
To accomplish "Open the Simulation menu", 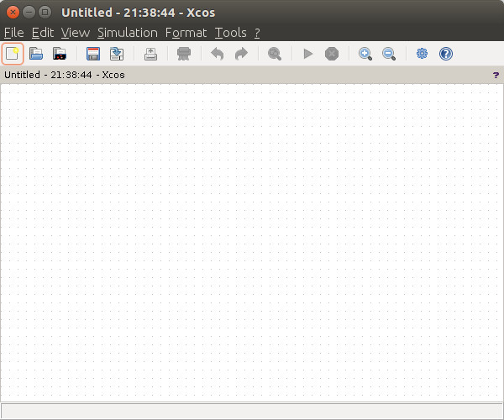I will [128, 33].
